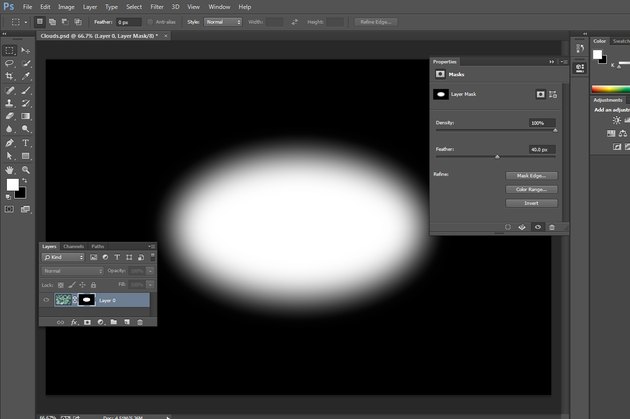Open the Filter menu
Screen dimensions: 630x419
tap(157, 7)
